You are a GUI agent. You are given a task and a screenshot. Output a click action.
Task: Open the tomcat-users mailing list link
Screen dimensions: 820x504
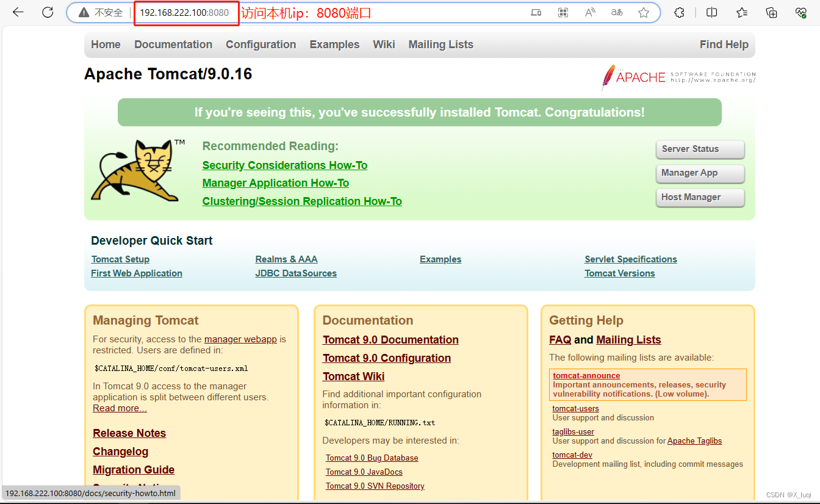[576, 409]
